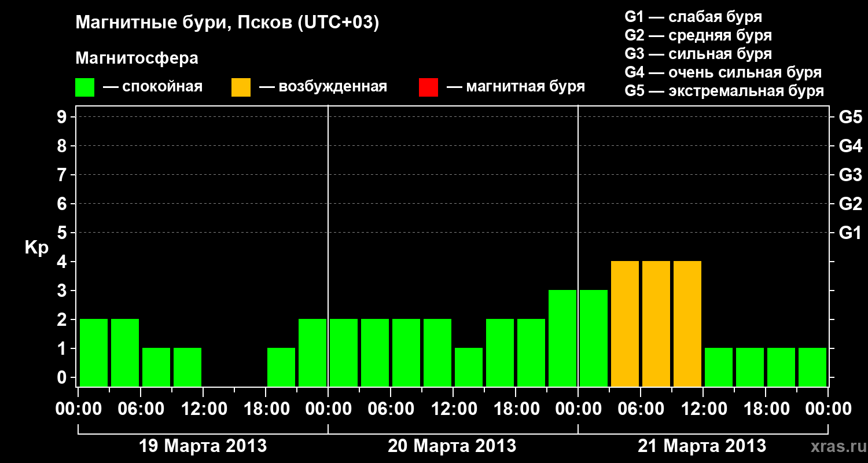This screenshot has width=868, height=463.
Task: Click 'G1 — слабая буря' legend line
Action: (693, 17)
